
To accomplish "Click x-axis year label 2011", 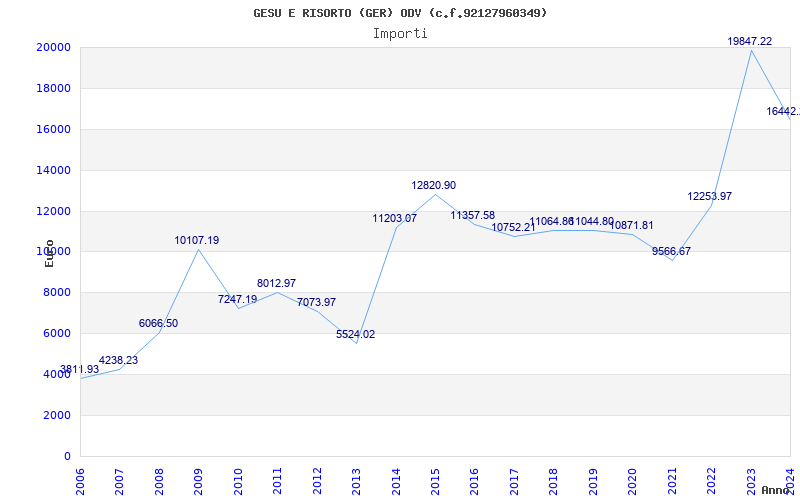I will point(278,481).
